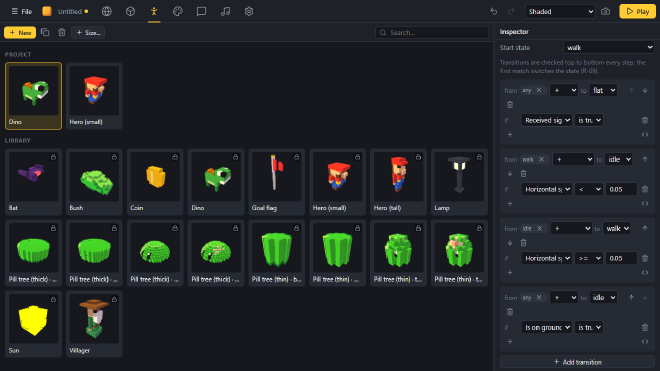Open the music note tab icon

pos(225,11)
